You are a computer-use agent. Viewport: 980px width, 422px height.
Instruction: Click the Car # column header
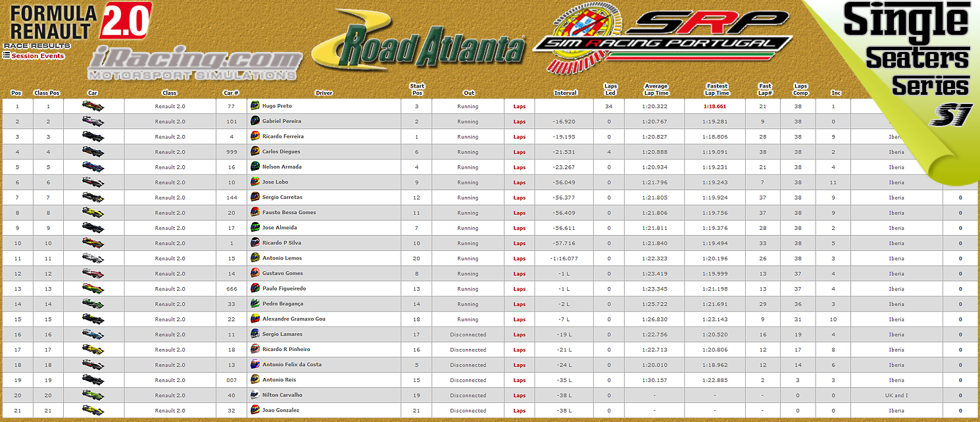231,93
